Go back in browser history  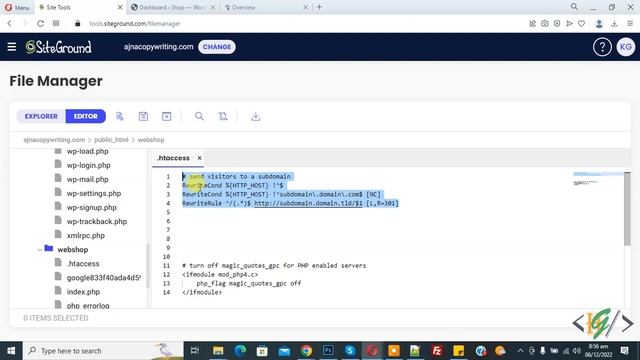click(9, 24)
